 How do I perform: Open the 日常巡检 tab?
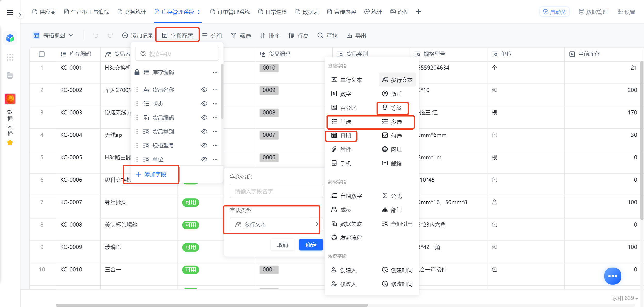pyautogui.click(x=273, y=12)
